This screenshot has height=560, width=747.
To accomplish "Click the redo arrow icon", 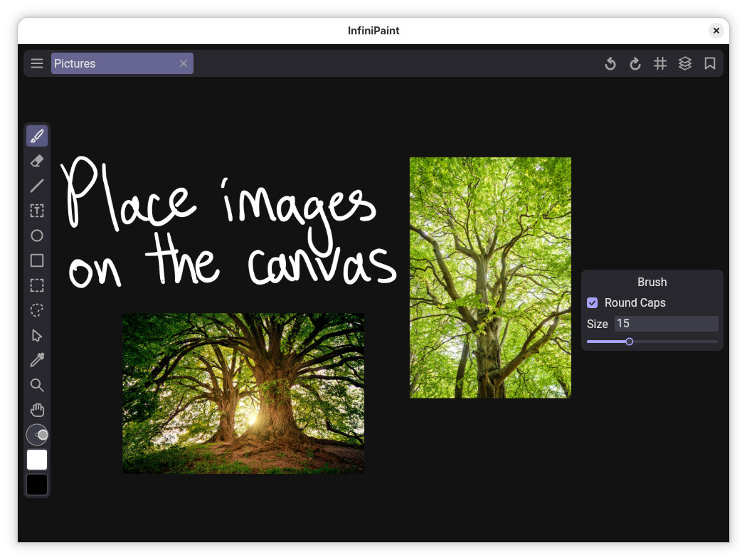I will [635, 63].
